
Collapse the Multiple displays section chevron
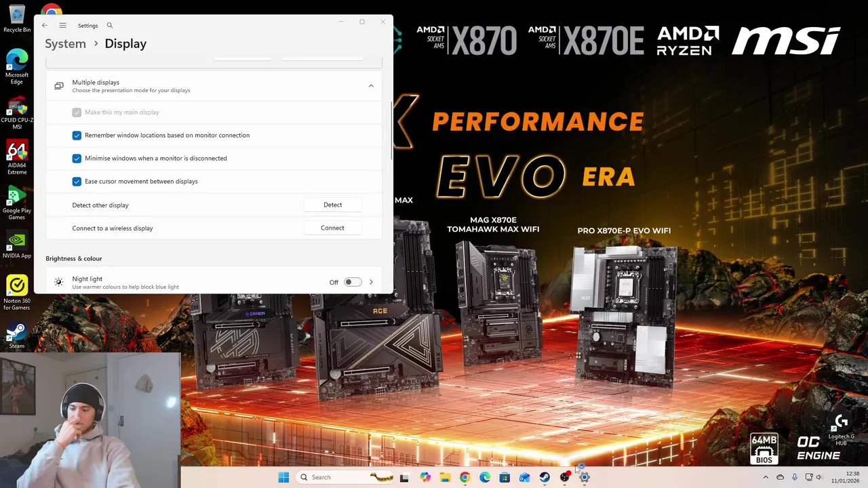371,86
